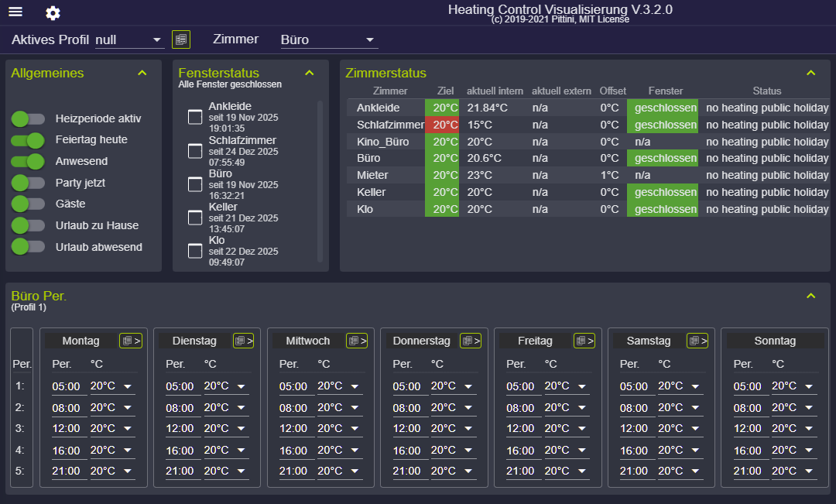Open the settings gear icon
Screen dimensions: 836x504
pyautogui.click(x=53, y=13)
